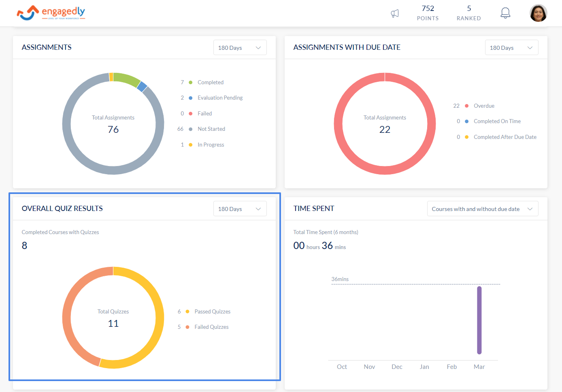Click the Jan axis label

[424, 366]
